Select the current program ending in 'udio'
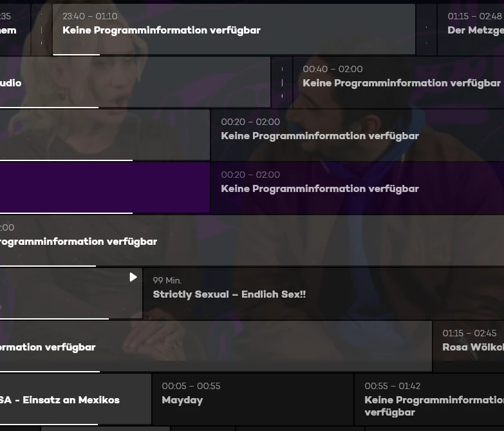504x431 pixels. pyautogui.click(x=129, y=82)
